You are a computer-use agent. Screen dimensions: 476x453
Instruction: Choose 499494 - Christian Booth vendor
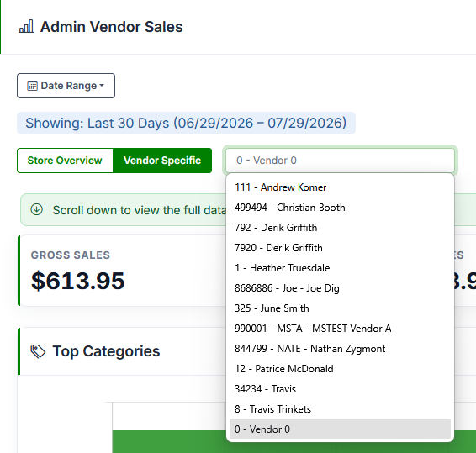tap(340, 208)
